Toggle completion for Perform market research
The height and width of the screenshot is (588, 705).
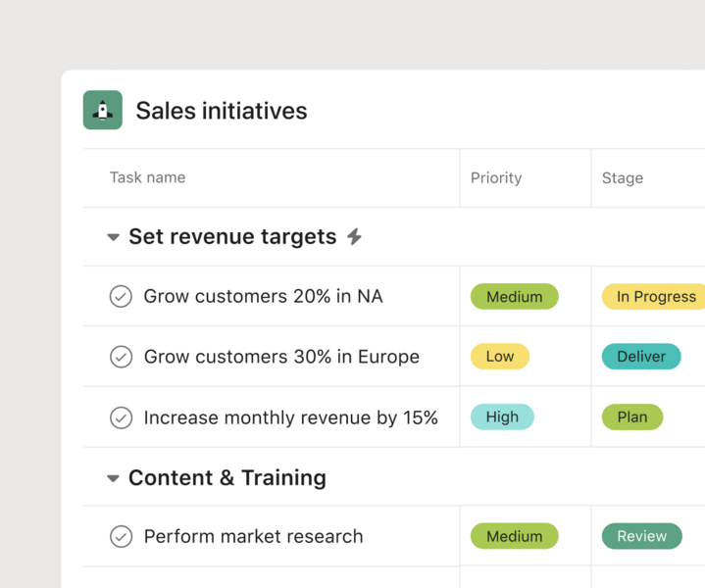click(121, 536)
